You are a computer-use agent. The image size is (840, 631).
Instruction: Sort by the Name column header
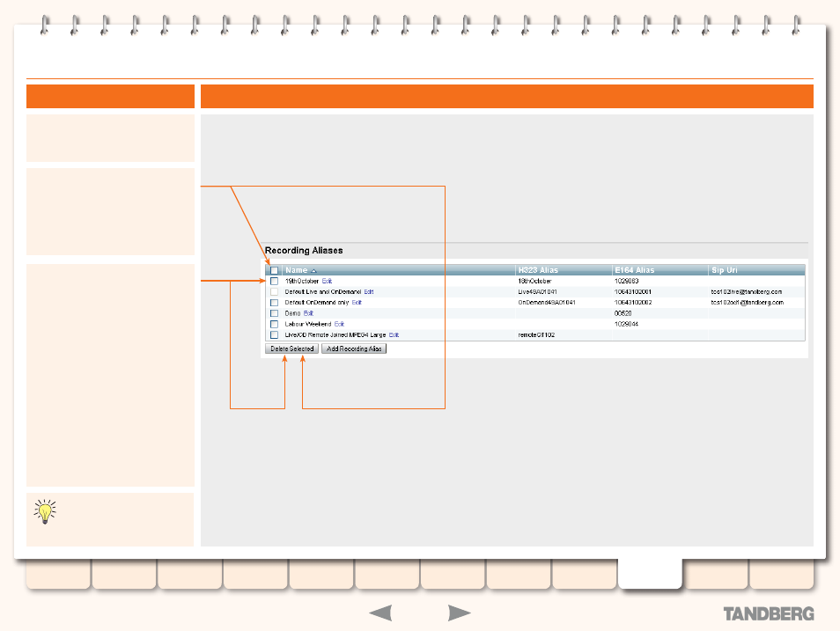click(x=296, y=270)
